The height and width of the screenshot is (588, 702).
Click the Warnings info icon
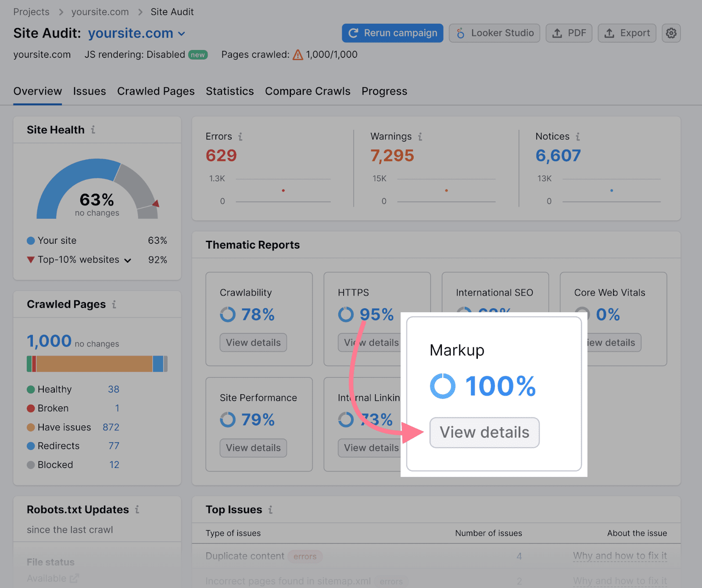click(x=420, y=137)
